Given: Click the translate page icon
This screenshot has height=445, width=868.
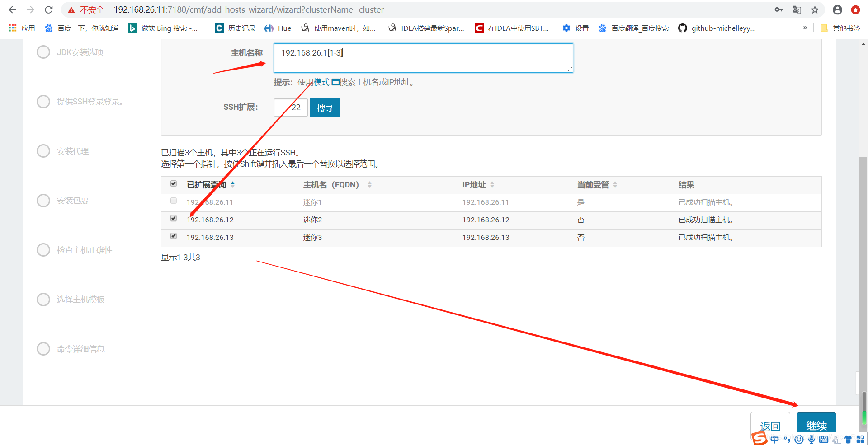Looking at the screenshot, I should pyautogui.click(x=797, y=9).
